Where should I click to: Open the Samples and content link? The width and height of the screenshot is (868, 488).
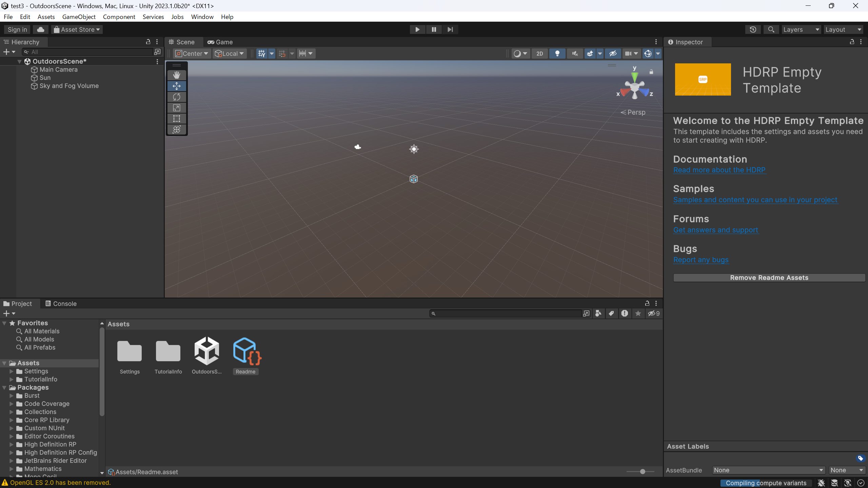[x=755, y=200]
